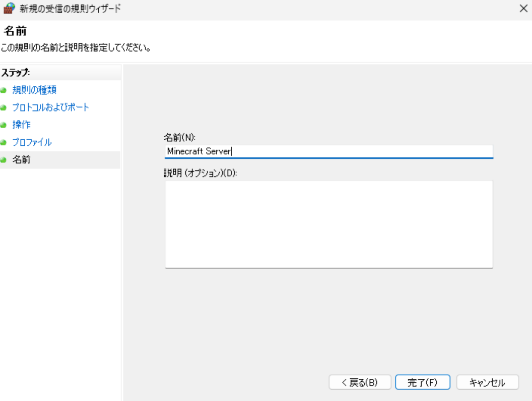Image resolution: width=532 pixels, height=401 pixels.
Task: Click 完了(F) to finish the rule
Action: click(x=416, y=382)
